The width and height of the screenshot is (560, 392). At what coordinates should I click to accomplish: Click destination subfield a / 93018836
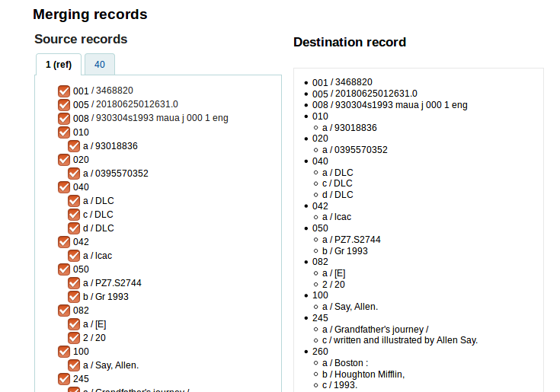pyautogui.click(x=349, y=128)
